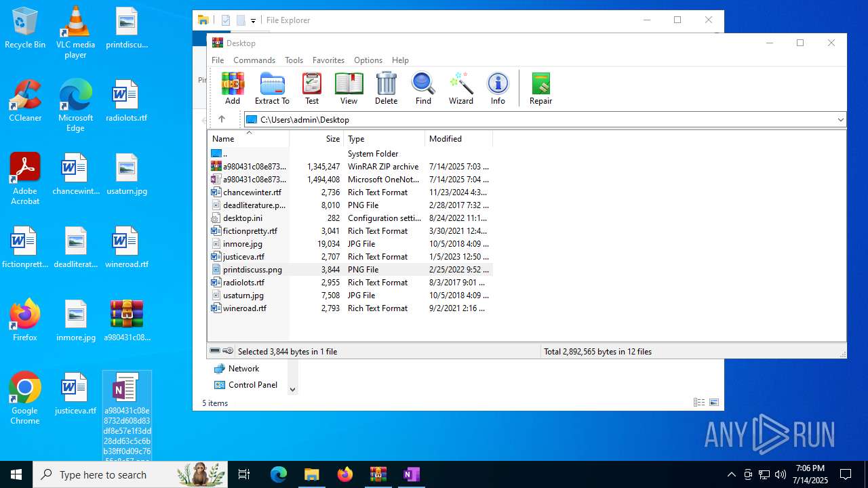Screen dimensions: 868x488
Task: Click the Info toolbar icon
Action: tap(498, 89)
